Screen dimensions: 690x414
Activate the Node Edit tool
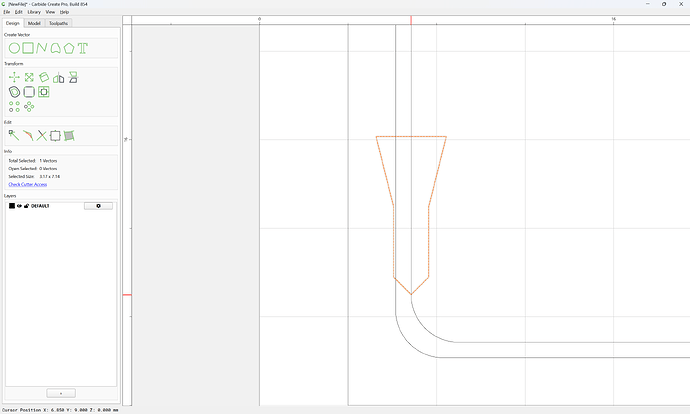14,136
